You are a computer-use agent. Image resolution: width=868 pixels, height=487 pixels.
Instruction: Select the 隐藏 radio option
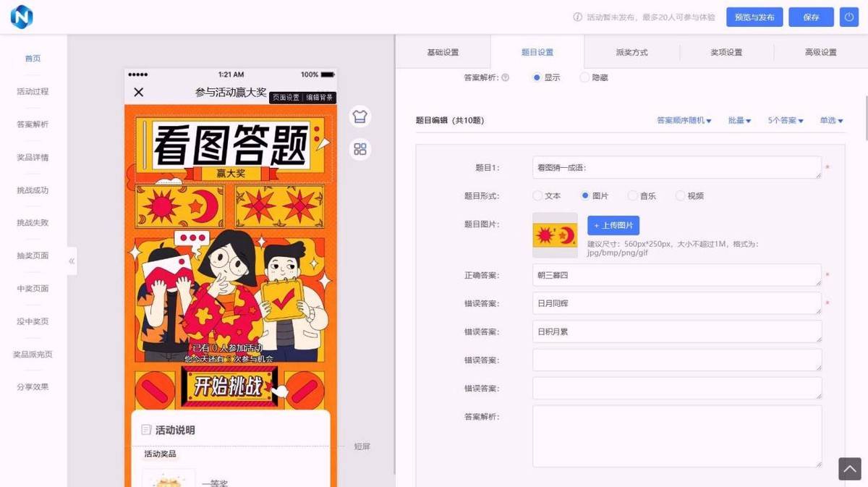point(584,77)
